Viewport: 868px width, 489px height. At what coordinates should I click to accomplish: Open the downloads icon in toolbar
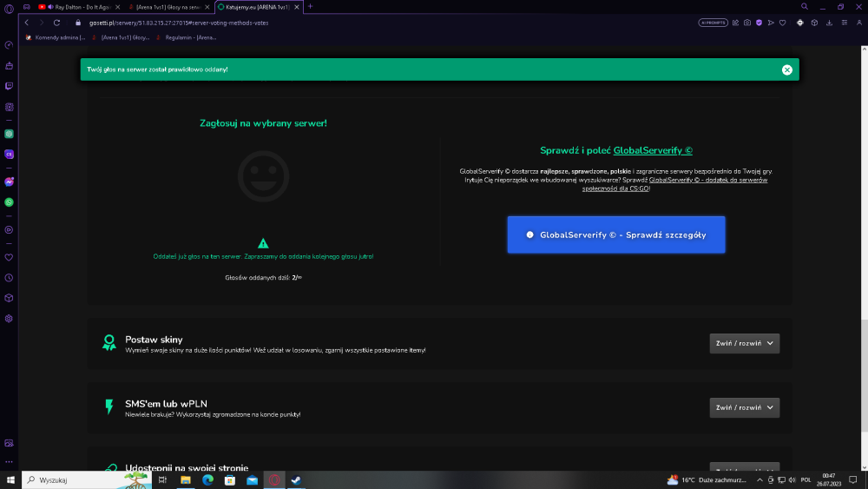pyautogui.click(x=829, y=23)
